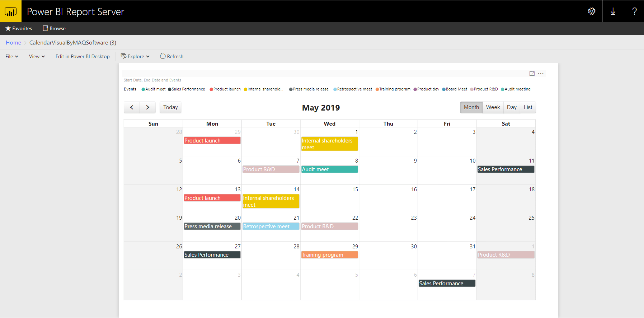Open Product R&D event on June 1
The height and width of the screenshot is (318, 644).
(506, 255)
